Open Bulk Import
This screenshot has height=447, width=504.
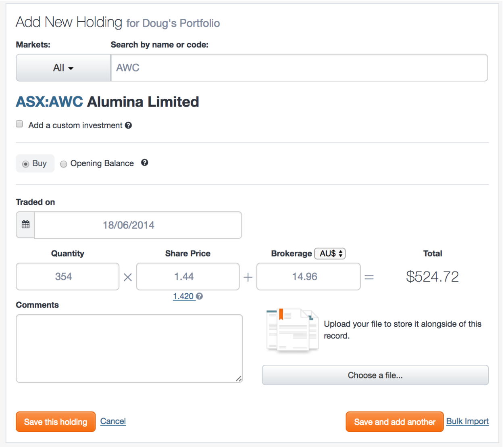click(x=467, y=421)
